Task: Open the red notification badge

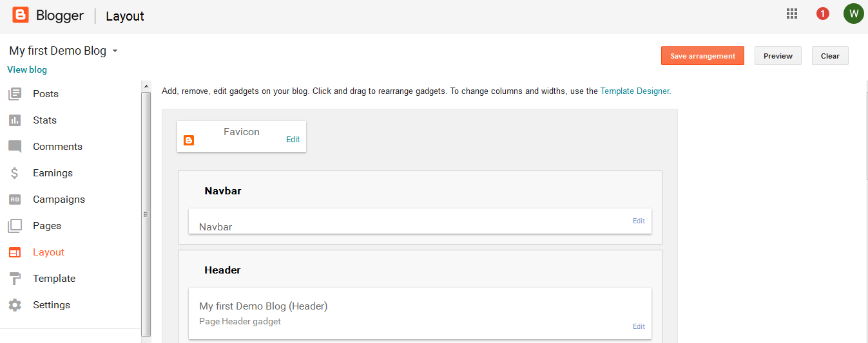Action: 823,14
